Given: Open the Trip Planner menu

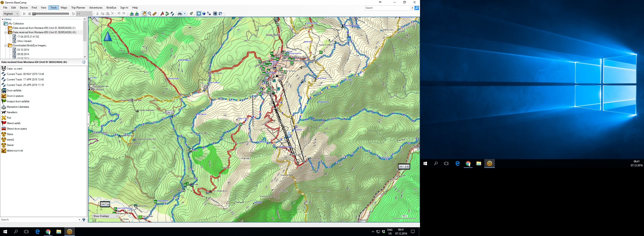Looking at the screenshot, I should pos(78,8).
